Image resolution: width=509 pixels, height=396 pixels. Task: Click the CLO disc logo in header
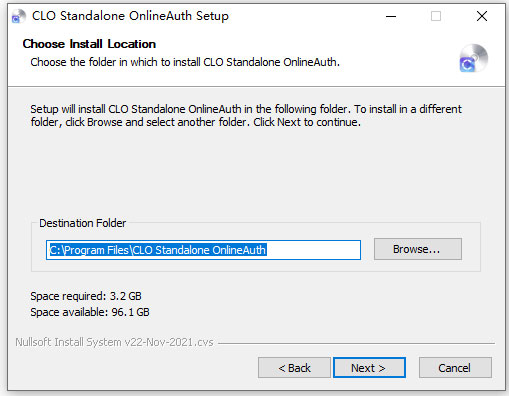click(473, 58)
